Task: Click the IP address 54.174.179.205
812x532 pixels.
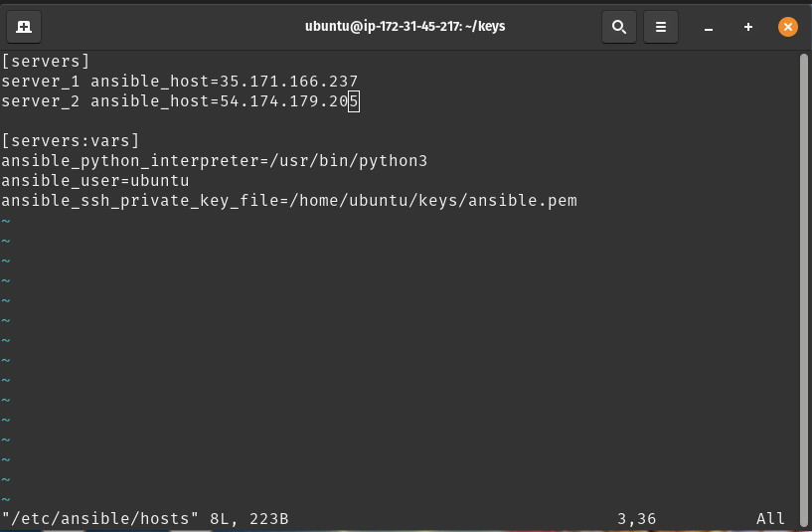Action: [x=289, y=101]
